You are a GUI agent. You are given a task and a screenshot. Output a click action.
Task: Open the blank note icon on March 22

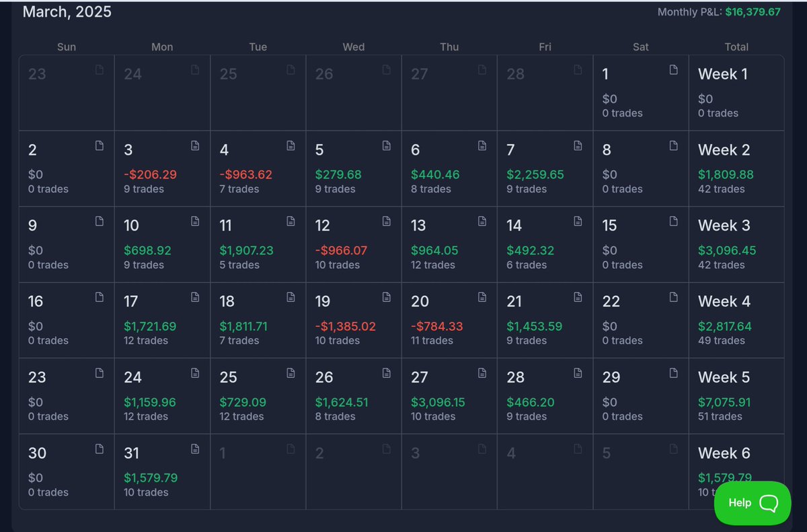673,297
